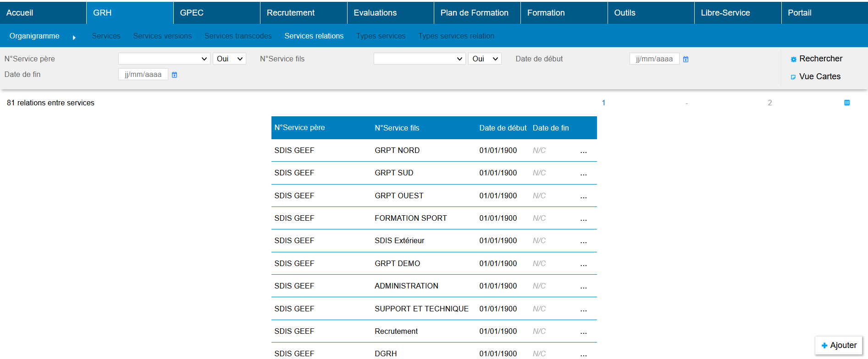Open actions menu for GRPT NORD row
The width and height of the screenshot is (868, 359).
583,151
